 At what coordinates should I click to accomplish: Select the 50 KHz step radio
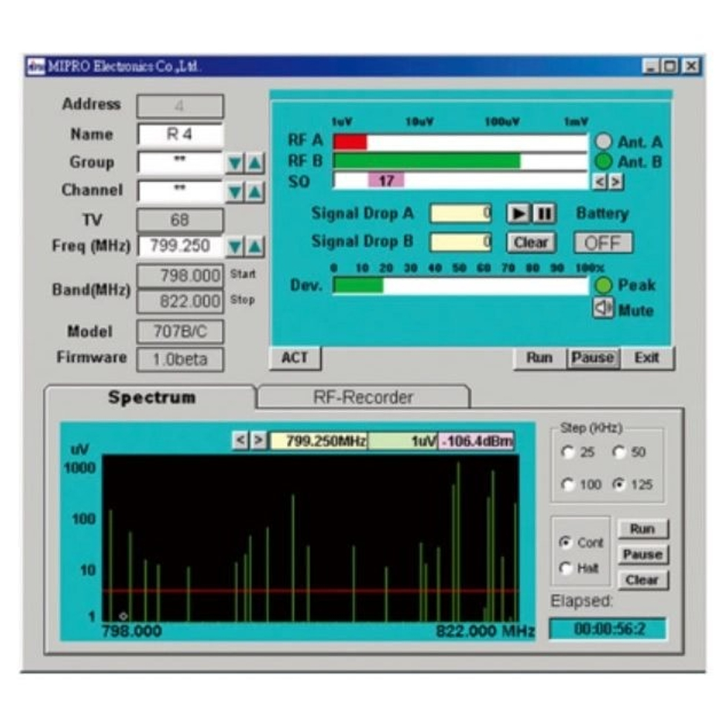[x=618, y=452]
